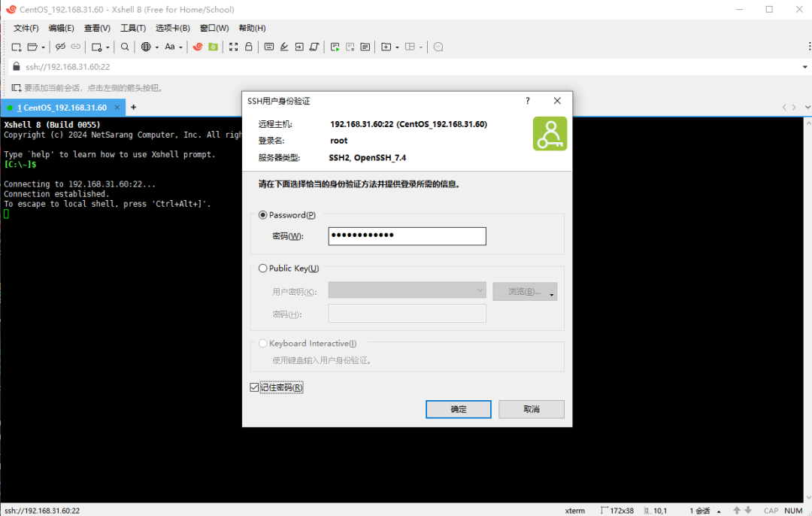The width and height of the screenshot is (812, 516).
Task: Toggle the 记住密码 remember password checkbox
Action: click(254, 387)
